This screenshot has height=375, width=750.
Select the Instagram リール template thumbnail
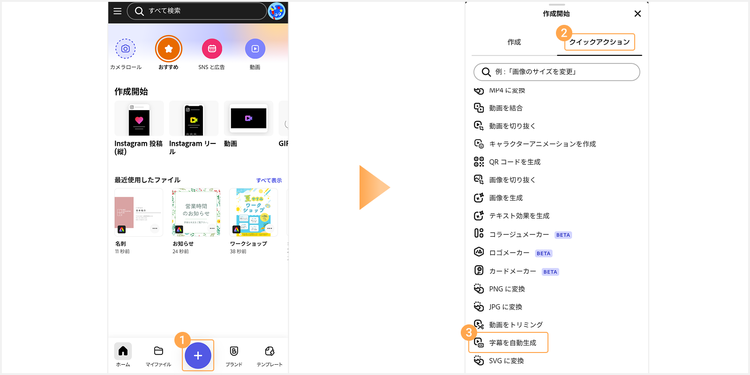tap(194, 119)
